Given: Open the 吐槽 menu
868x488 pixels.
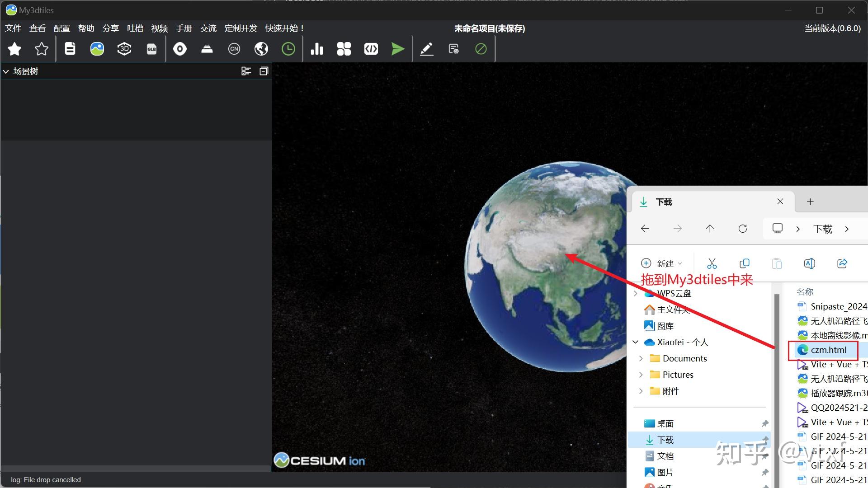Looking at the screenshot, I should (135, 28).
